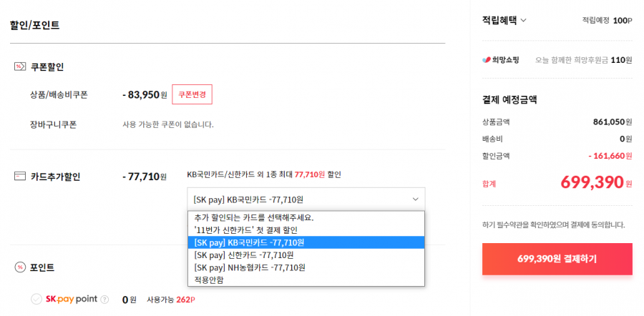This screenshot has height=316, width=644.
Task: Open the SK pay point help icon
Action: coord(104,300)
